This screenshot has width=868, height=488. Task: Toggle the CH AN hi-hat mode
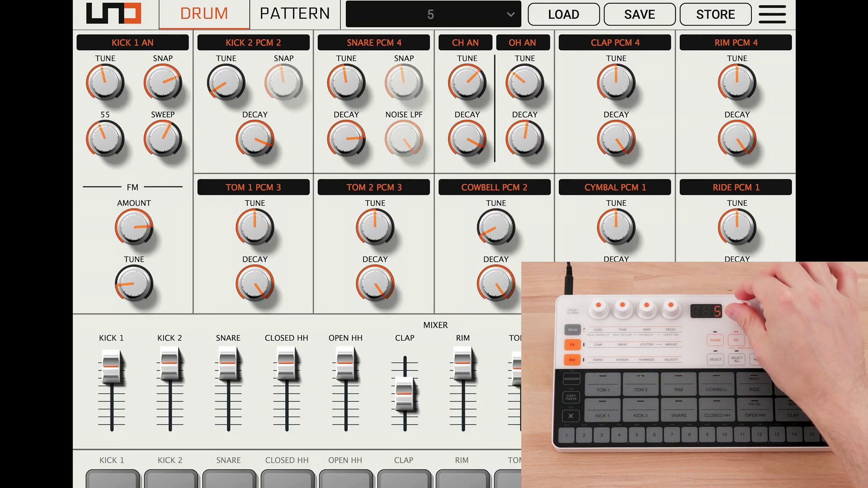[x=465, y=42]
